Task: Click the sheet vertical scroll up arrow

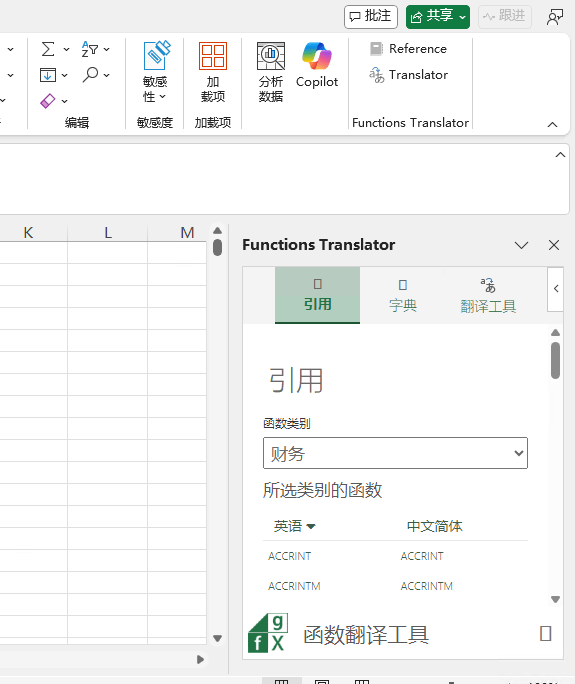Action: [x=217, y=230]
